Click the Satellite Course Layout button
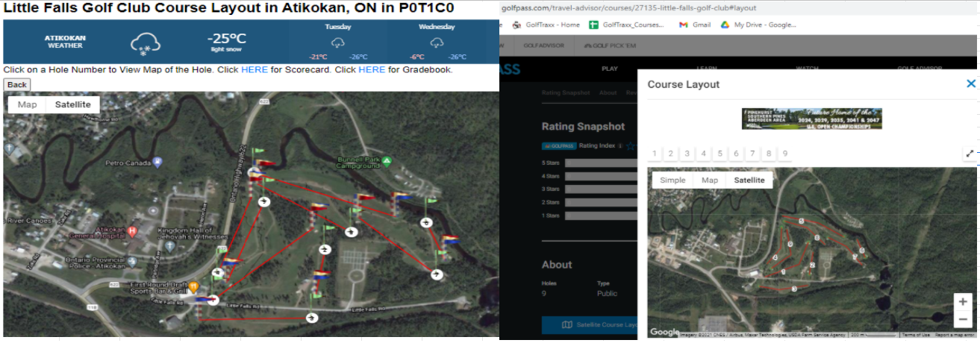This screenshot has width=980, height=343. pyautogui.click(x=589, y=324)
